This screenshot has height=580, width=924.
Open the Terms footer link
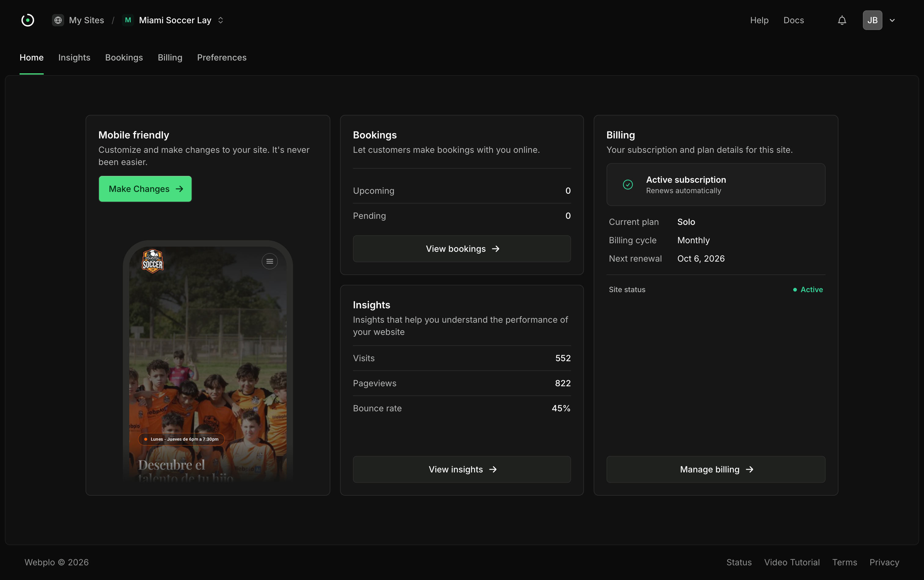click(844, 562)
